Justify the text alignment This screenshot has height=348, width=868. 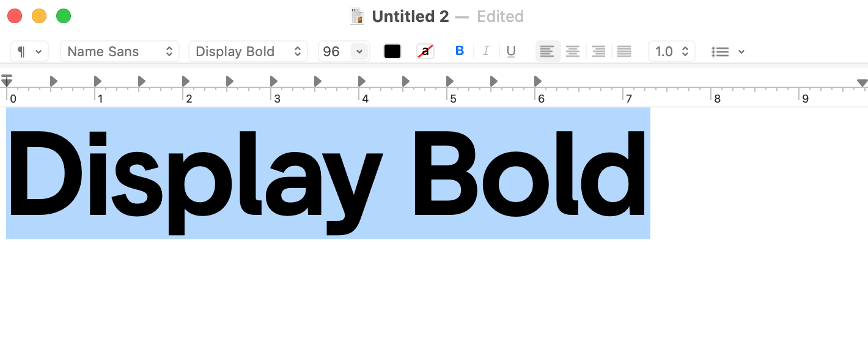click(623, 51)
